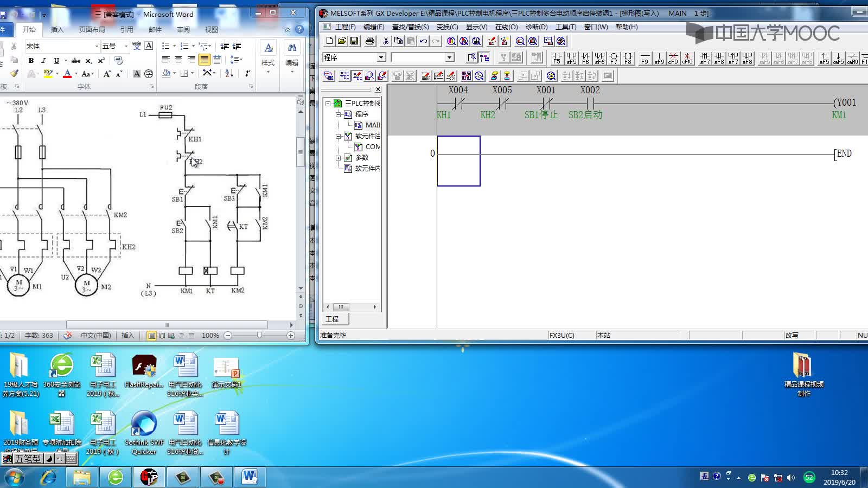Click Word zoom slider handle
Viewport: 868px width, 488px height.
[x=259, y=336]
